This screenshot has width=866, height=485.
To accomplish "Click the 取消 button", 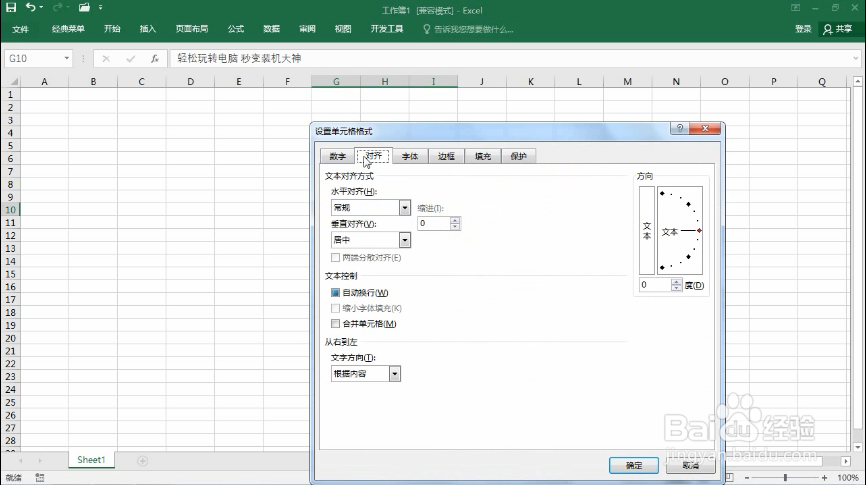I will [x=690, y=466].
